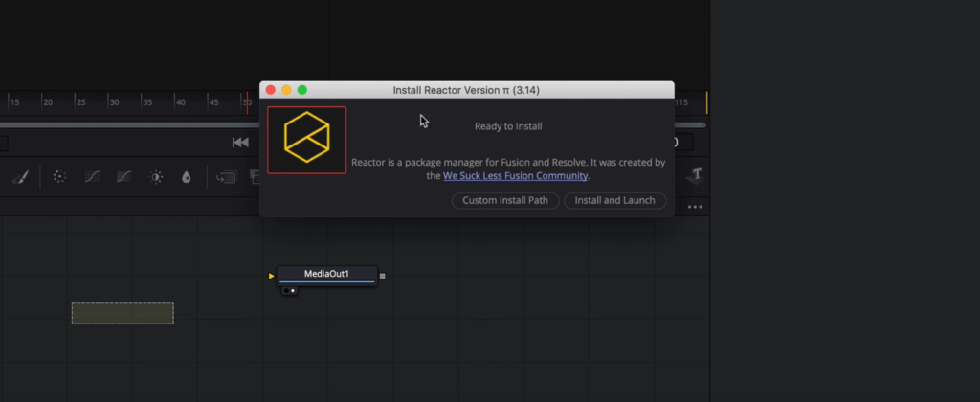The image size is (980, 402).
Task: Click the yellow render-end marker near frame 115
Action: [707, 103]
